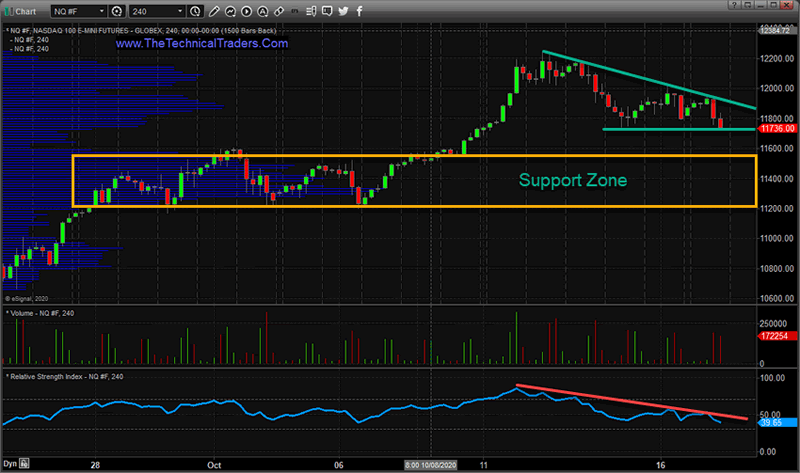Click the 250000 volume axis label
This screenshot has height=473, width=800.
pyautogui.click(x=772, y=323)
